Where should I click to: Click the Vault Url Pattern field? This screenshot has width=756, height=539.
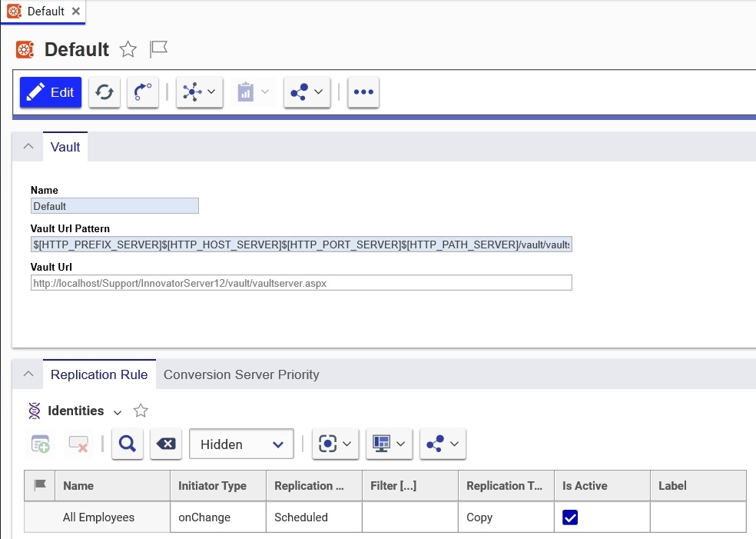tap(301, 245)
